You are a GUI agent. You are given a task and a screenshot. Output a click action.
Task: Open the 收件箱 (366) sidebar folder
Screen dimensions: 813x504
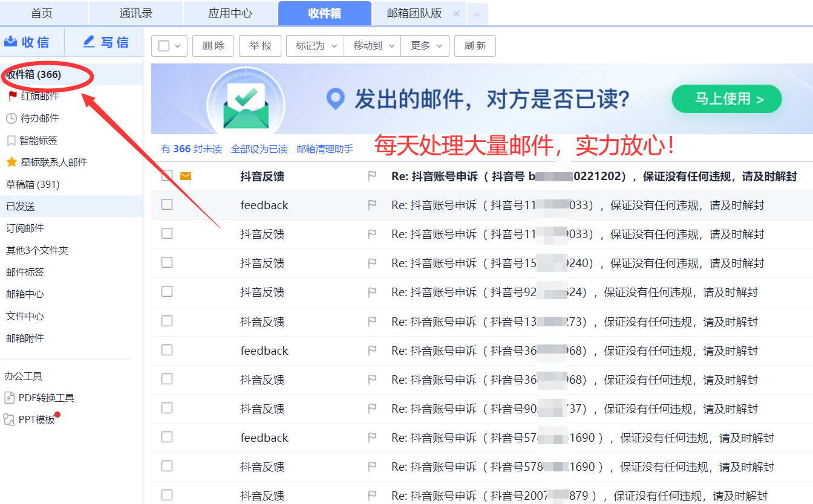click(x=71, y=74)
